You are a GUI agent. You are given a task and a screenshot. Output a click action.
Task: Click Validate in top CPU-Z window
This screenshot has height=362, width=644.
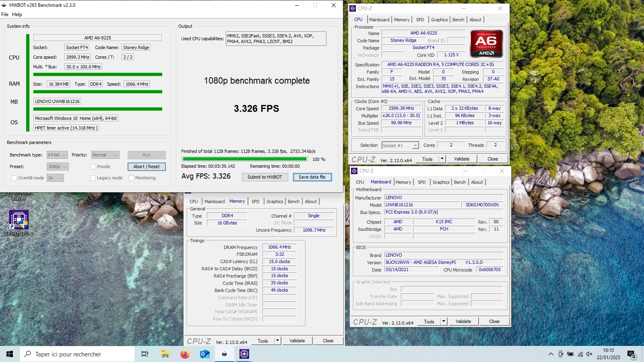point(462,159)
